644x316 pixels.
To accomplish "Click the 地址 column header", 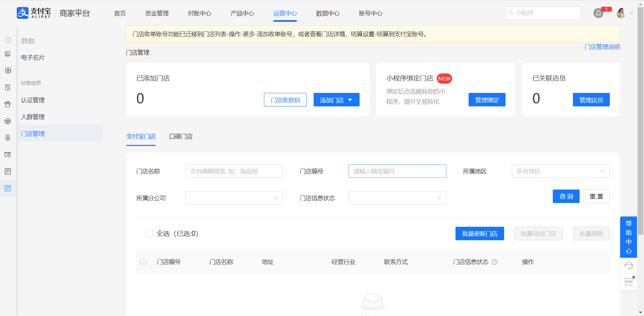I will click(x=268, y=262).
